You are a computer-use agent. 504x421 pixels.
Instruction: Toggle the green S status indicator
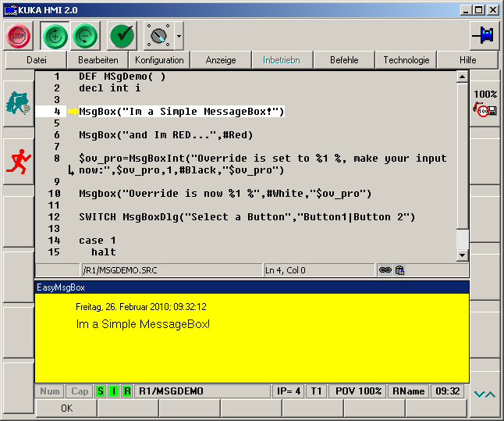coord(100,391)
